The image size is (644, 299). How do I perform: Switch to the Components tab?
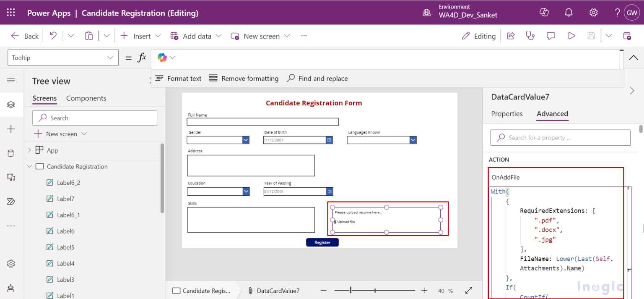coord(86,98)
